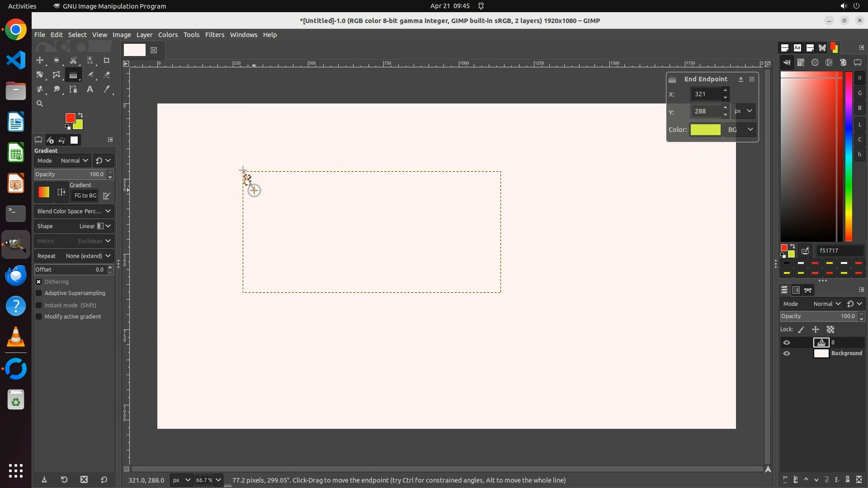Select the Zoom magnifier tool
The width and height of the screenshot is (868, 488).
tap(40, 104)
